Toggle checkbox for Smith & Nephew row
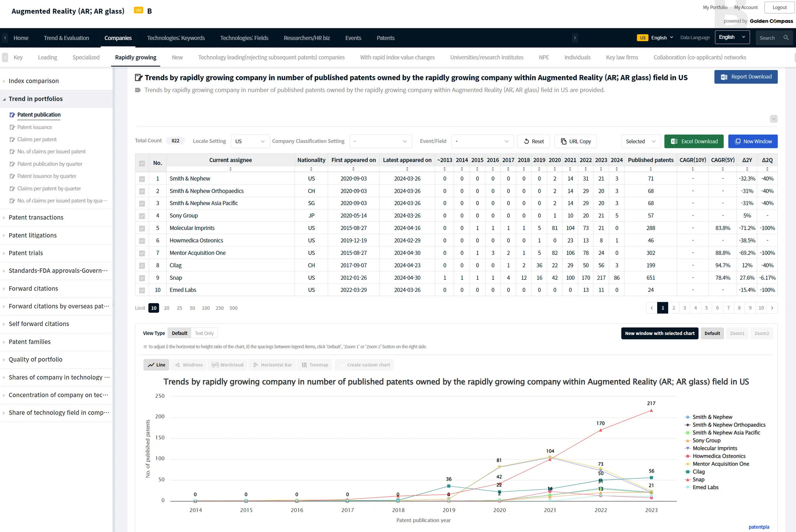Image resolution: width=796 pixels, height=532 pixels. (142, 179)
